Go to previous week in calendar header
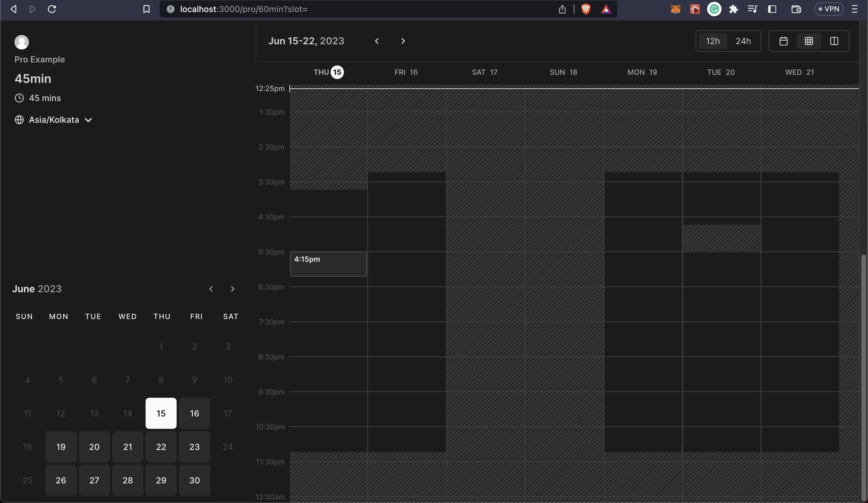 click(x=377, y=41)
